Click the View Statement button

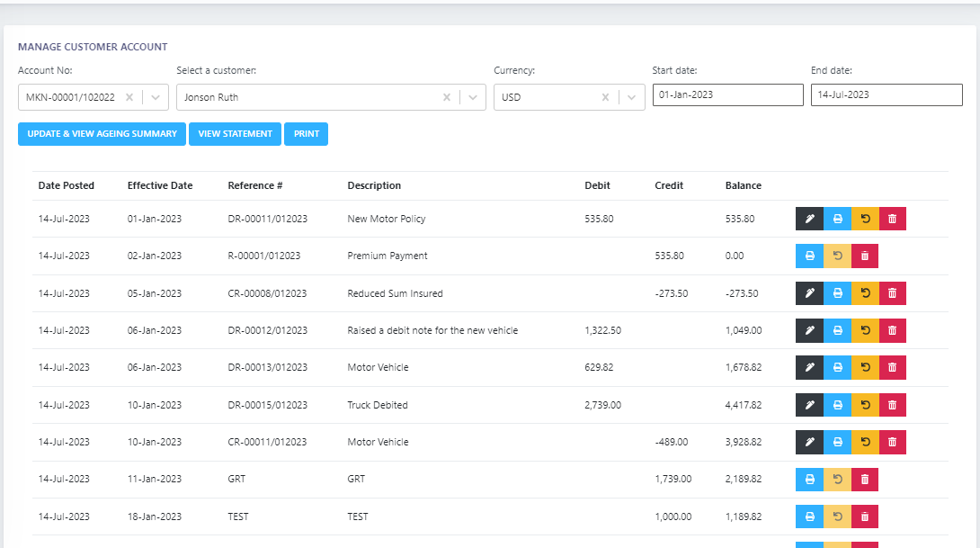[x=235, y=134]
